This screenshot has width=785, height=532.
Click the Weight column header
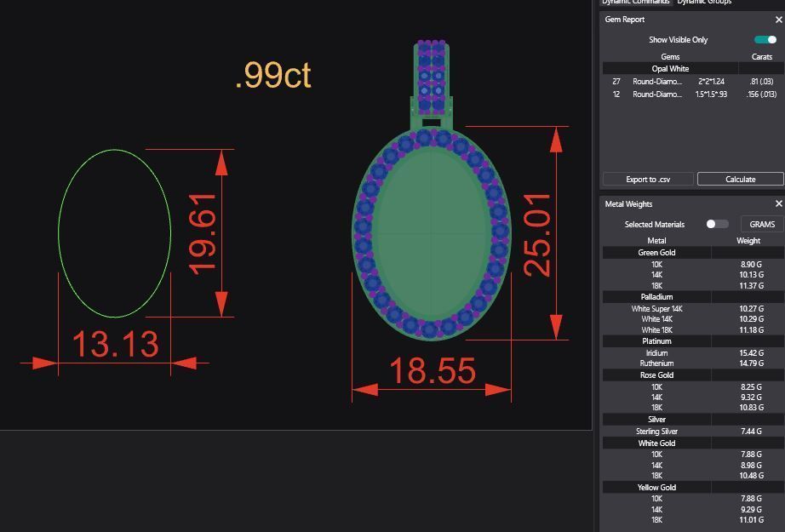748,241
